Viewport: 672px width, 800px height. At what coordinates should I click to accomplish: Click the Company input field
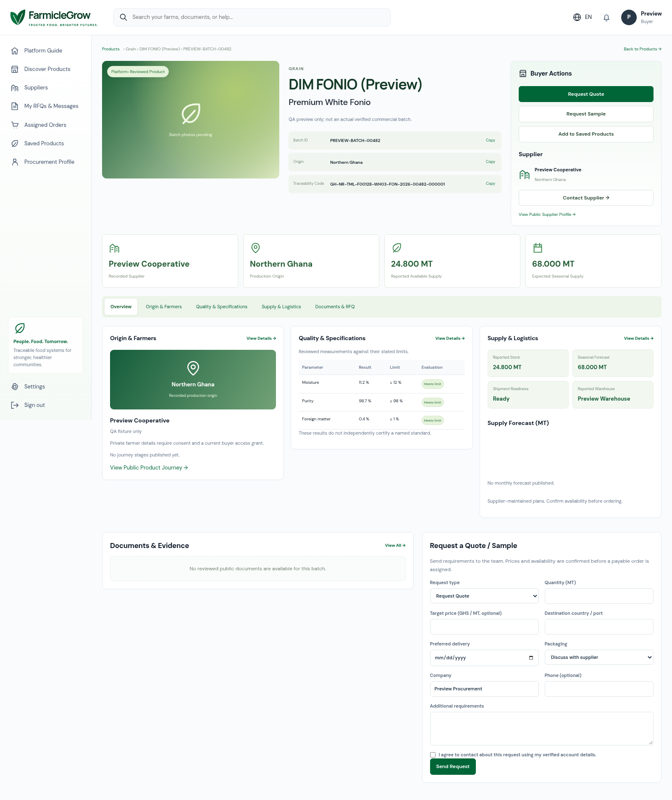tap(484, 689)
